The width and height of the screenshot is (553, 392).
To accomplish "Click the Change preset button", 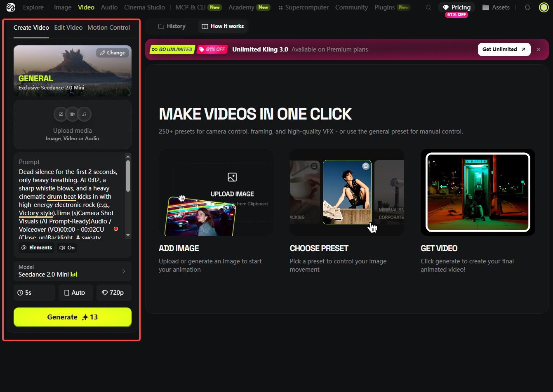I will coord(113,53).
